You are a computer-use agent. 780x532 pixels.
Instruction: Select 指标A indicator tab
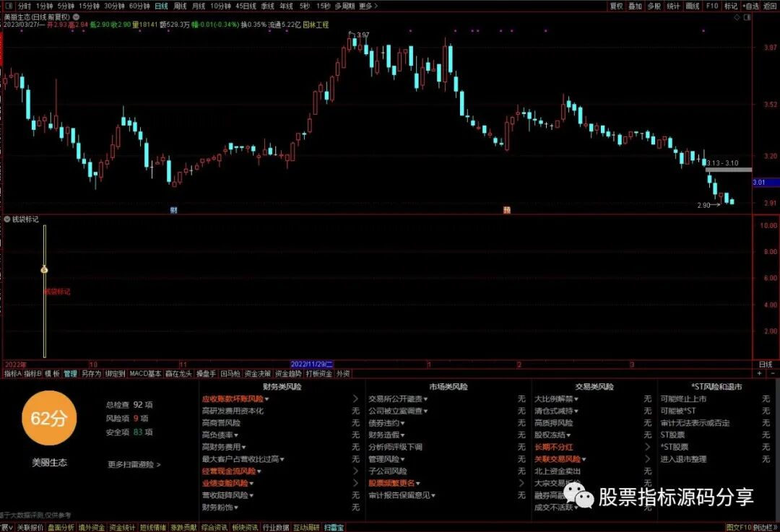coord(12,373)
